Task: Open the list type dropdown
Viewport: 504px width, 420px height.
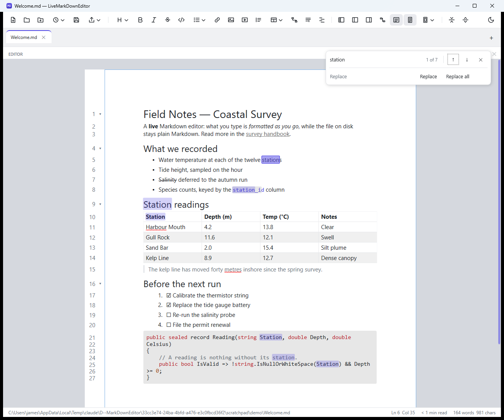Action: 199,20
